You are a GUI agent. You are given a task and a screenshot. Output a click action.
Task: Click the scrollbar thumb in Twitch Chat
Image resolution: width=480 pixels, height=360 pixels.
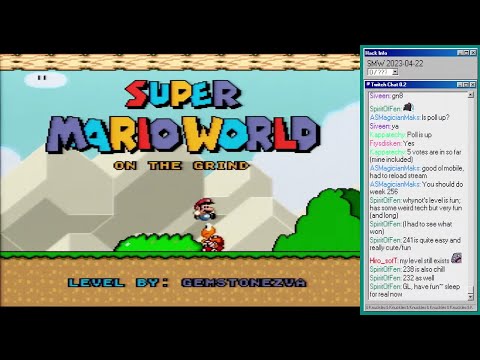coord(470,289)
